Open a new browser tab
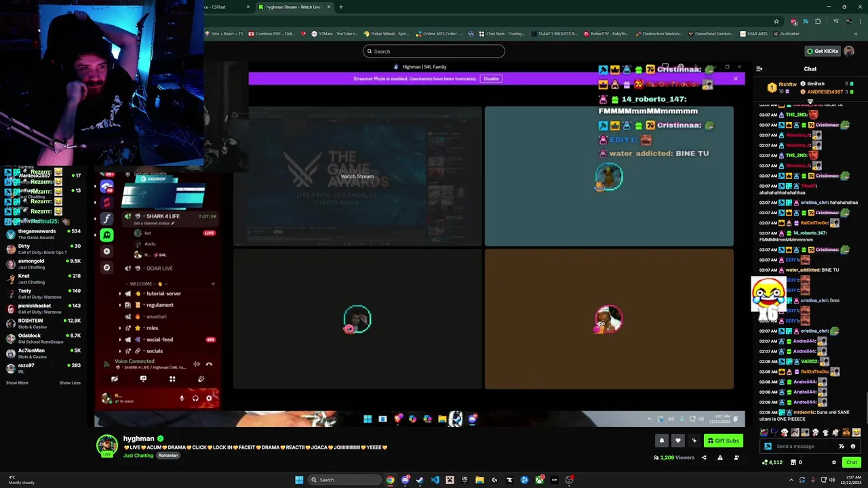 tap(341, 7)
